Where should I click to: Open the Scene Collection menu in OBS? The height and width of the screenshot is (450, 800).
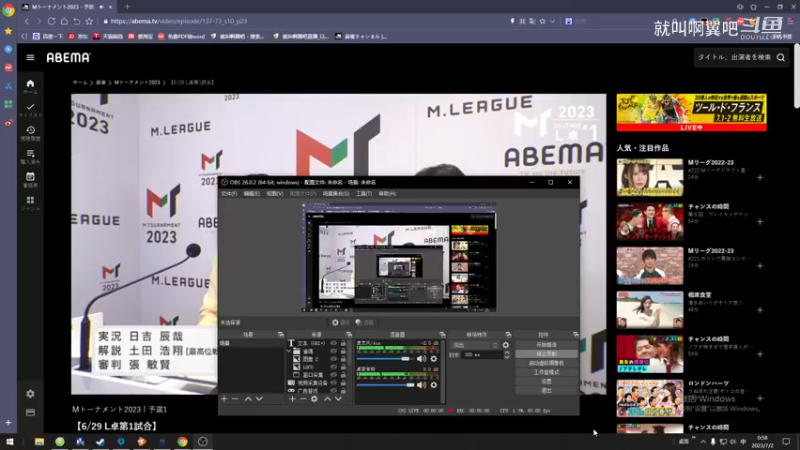[336, 193]
